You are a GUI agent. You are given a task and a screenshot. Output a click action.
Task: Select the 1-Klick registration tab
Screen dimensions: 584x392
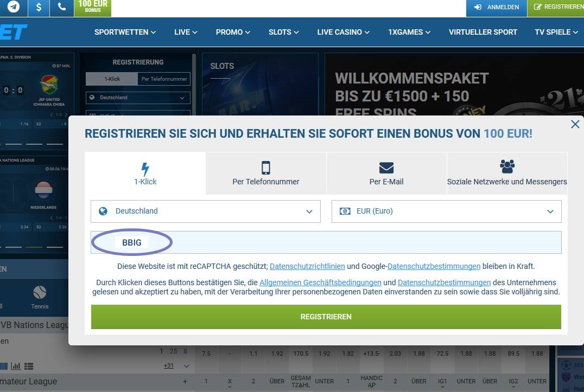click(145, 173)
